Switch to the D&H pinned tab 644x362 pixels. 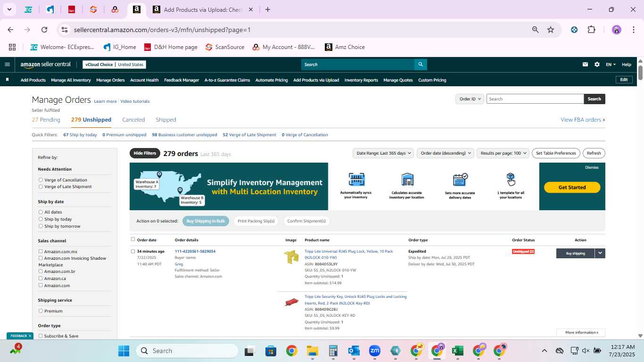[72, 9]
